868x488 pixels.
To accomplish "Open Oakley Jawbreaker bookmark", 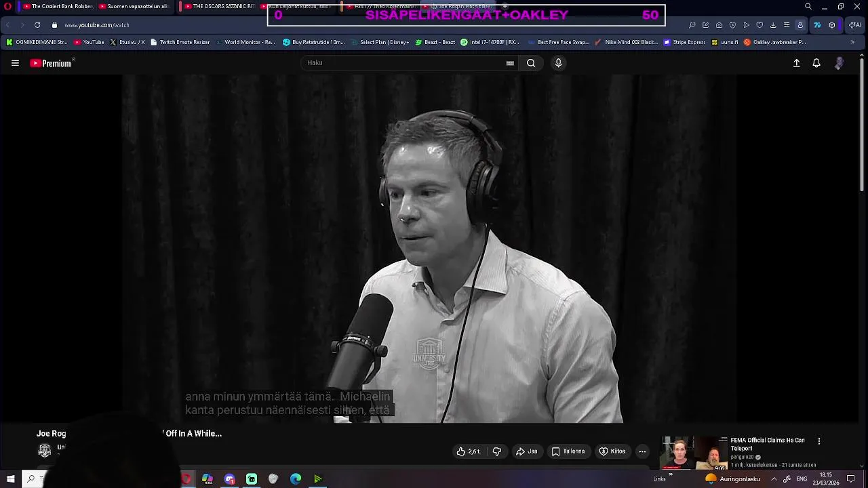I will [x=775, y=42].
